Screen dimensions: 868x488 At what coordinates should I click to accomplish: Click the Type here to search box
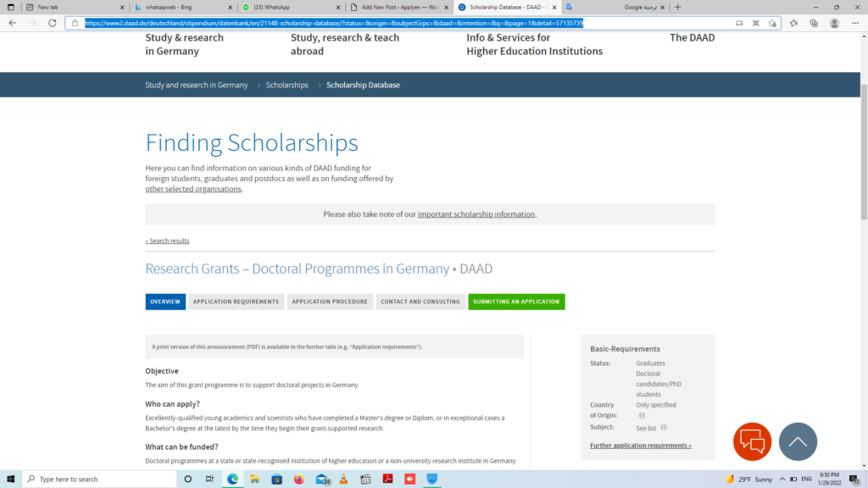point(100,480)
